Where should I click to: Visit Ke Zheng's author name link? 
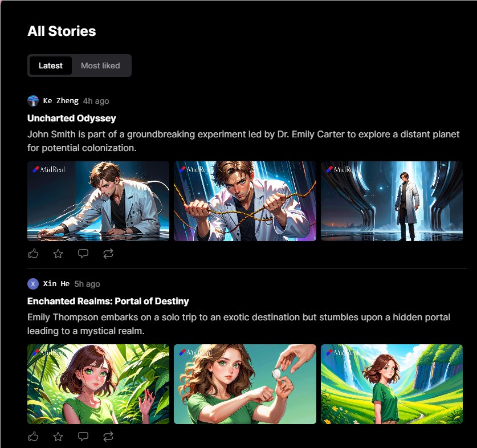tap(60, 101)
